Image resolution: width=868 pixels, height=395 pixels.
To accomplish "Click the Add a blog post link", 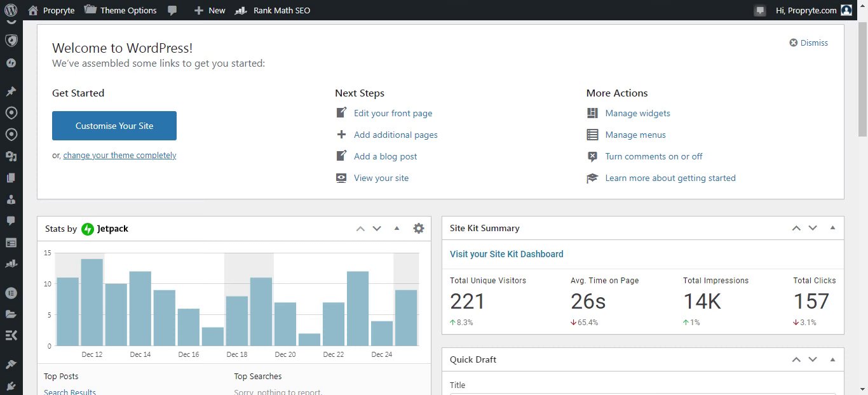I will pyautogui.click(x=385, y=156).
